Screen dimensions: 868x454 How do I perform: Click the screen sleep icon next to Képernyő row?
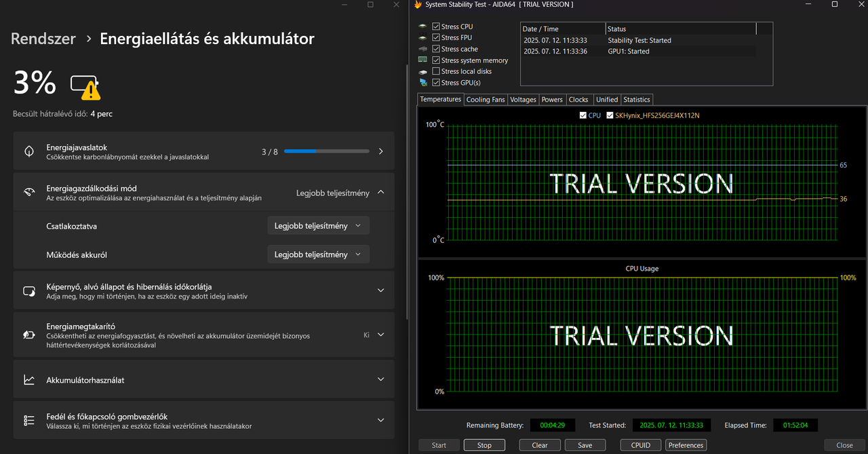29,291
